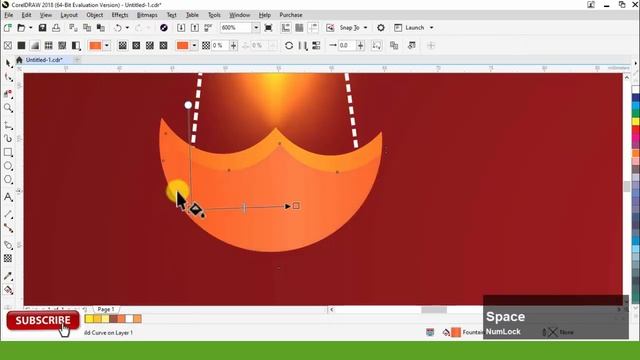Viewport: 640px width, 360px height.
Task: Click Copy fill properties icon
Action: point(394,45)
